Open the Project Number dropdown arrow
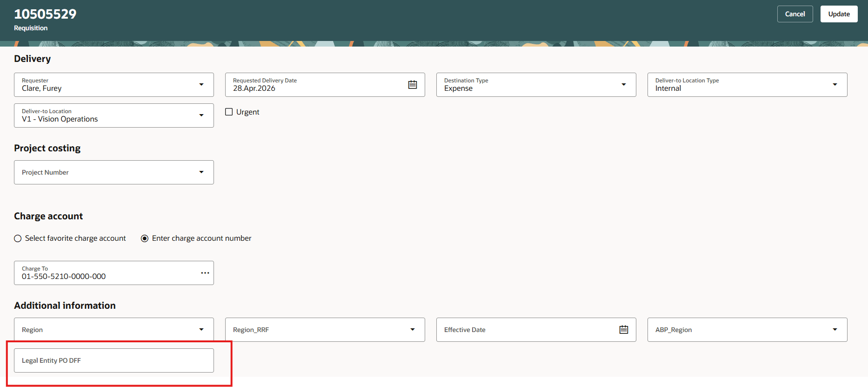Image resolution: width=868 pixels, height=387 pixels. [201, 172]
